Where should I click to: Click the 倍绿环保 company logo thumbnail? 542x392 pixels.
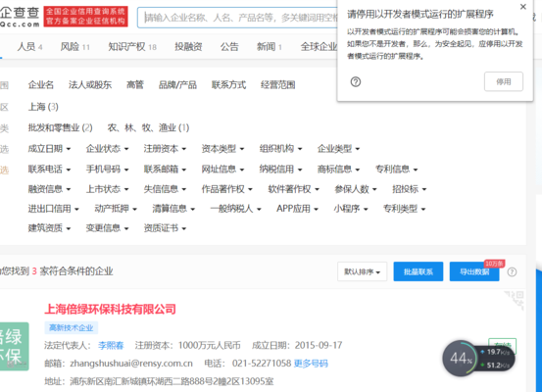click(14, 346)
